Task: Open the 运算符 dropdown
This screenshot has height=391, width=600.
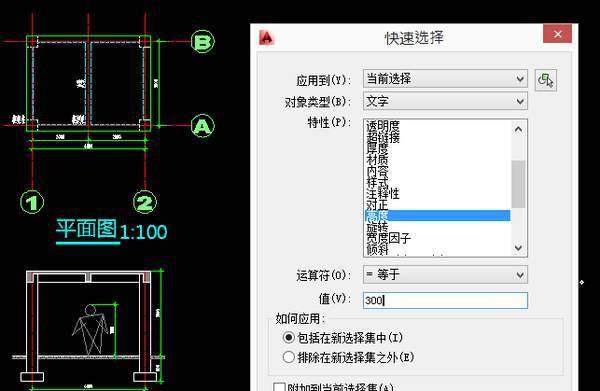Action: point(445,275)
